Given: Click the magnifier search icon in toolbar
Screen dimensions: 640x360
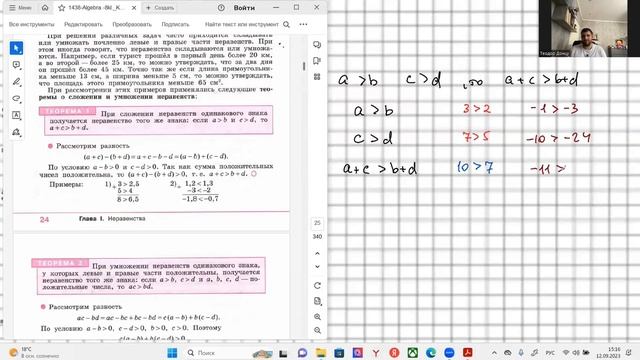Looking at the screenshot, I should tap(287, 24).
